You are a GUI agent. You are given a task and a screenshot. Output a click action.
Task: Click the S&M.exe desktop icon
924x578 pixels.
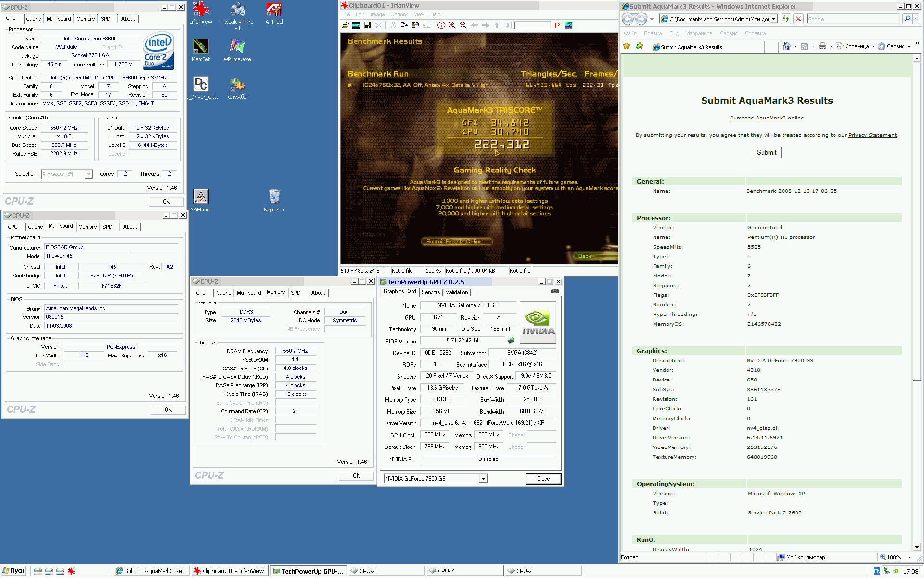tap(201, 200)
